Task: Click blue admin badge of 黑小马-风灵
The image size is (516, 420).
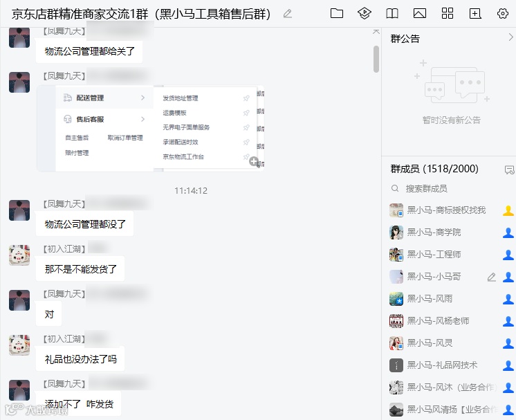Action: point(508,343)
